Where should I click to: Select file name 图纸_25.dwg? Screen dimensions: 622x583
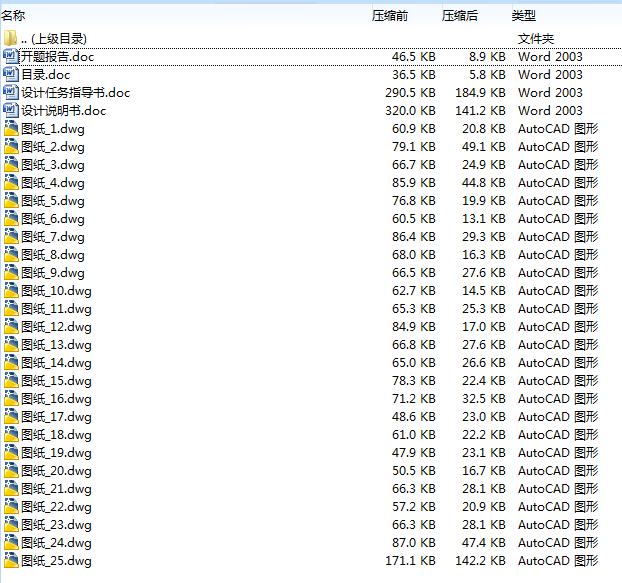pos(56,561)
